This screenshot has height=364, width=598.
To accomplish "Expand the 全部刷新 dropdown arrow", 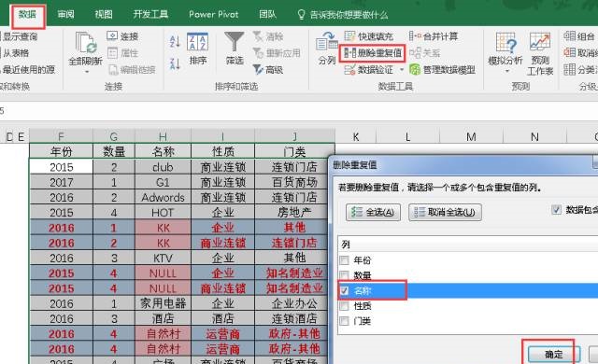I will tap(86, 72).
